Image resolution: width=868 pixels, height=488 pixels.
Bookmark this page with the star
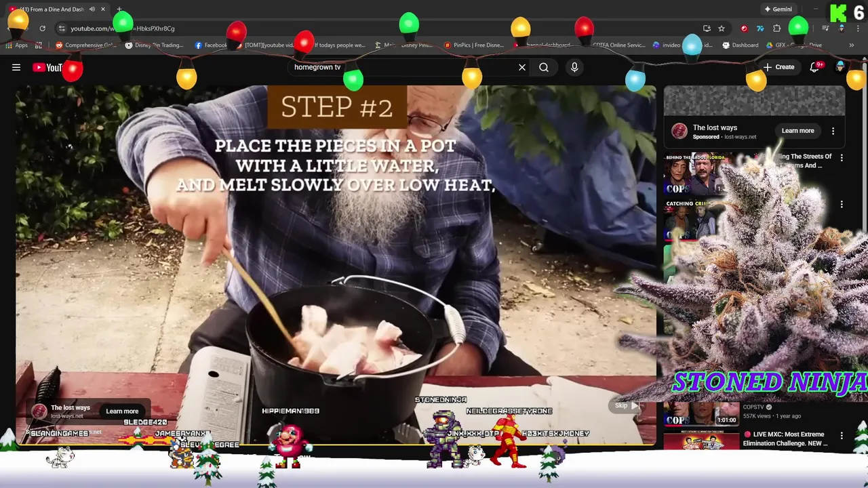[x=722, y=28]
